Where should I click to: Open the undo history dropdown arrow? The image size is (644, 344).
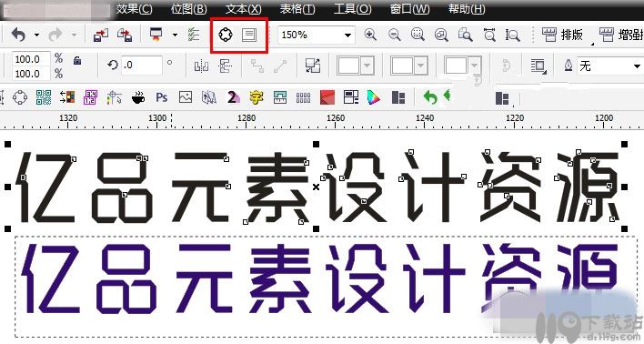(x=36, y=35)
